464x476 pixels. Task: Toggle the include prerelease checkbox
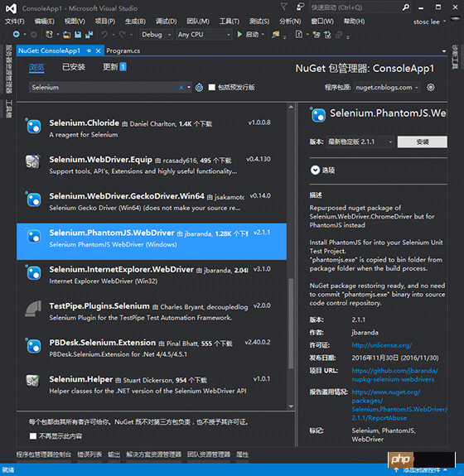(212, 88)
